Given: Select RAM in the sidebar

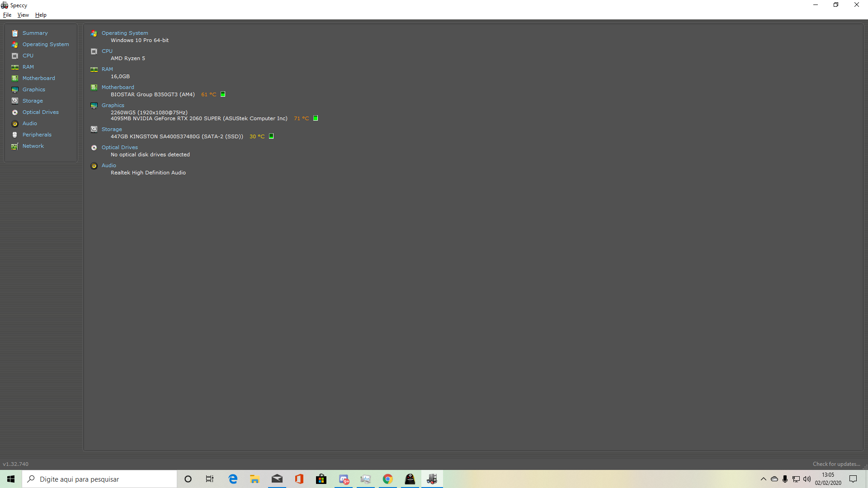Looking at the screenshot, I should [28, 67].
